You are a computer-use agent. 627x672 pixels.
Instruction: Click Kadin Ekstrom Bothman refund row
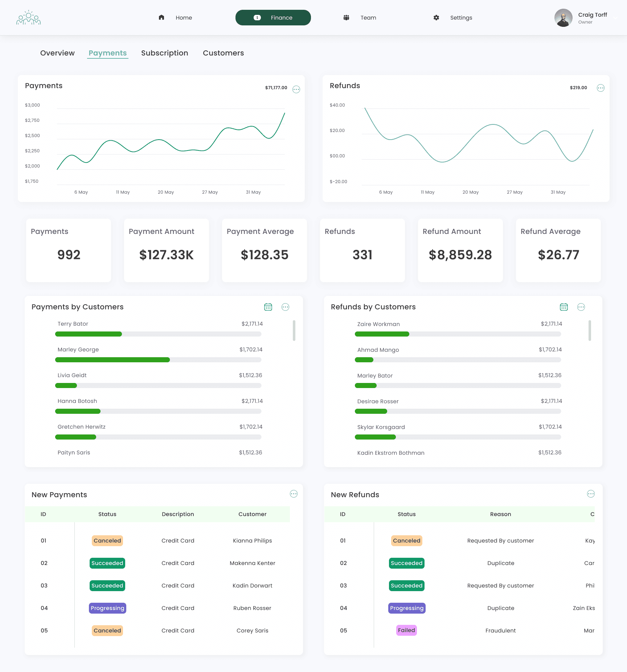pyautogui.click(x=459, y=453)
